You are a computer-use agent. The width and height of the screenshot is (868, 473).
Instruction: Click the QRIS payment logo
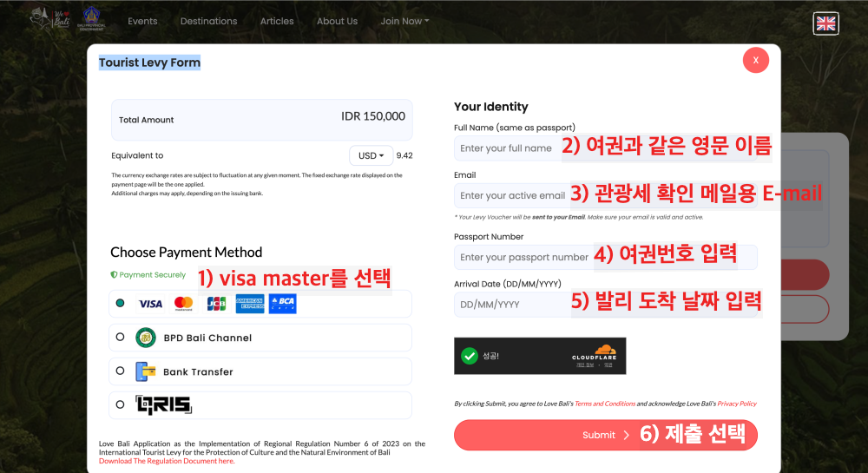(163, 404)
